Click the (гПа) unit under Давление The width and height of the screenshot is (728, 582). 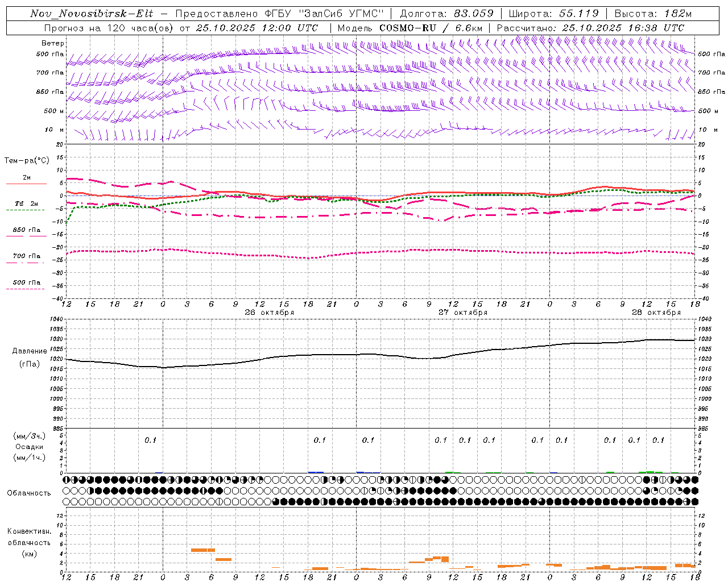coord(30,364)
